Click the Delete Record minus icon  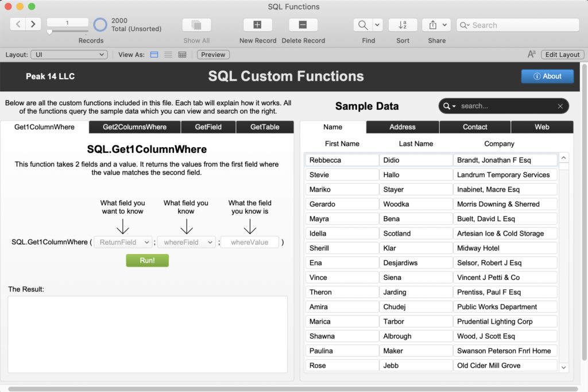coord(303,25)
